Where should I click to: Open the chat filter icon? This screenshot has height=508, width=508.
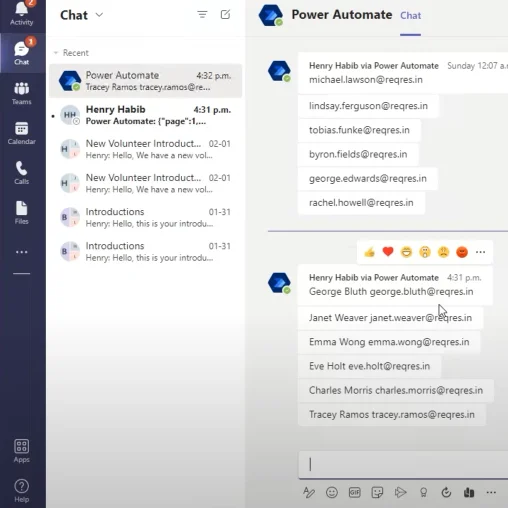202,14
